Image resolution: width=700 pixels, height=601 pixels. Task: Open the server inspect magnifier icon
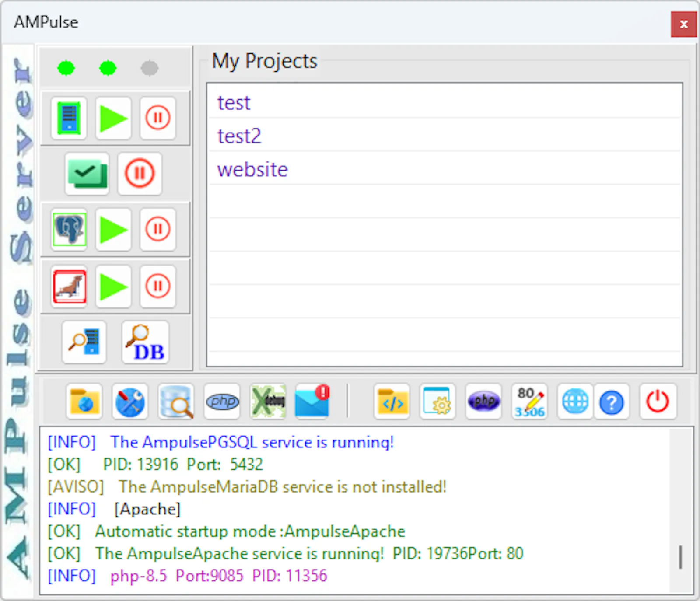84,342
